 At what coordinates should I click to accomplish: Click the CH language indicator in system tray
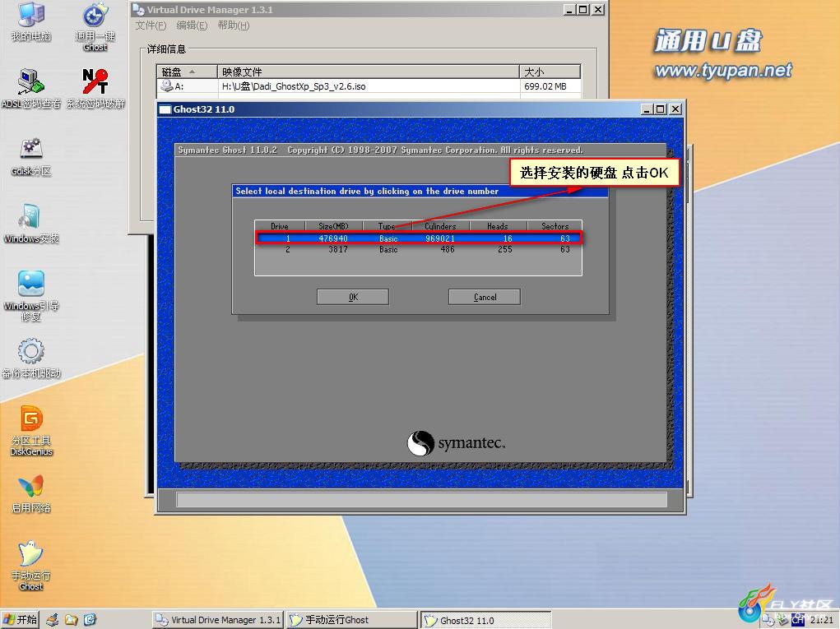798,621
